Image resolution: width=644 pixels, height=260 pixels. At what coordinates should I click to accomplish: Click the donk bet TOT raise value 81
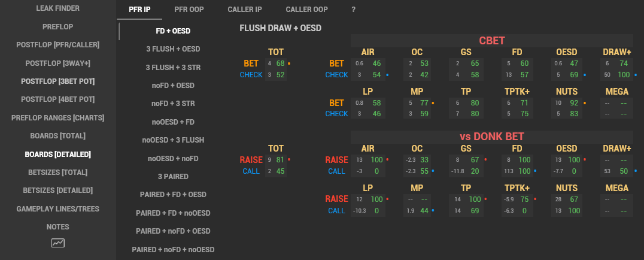click(281, 159)
